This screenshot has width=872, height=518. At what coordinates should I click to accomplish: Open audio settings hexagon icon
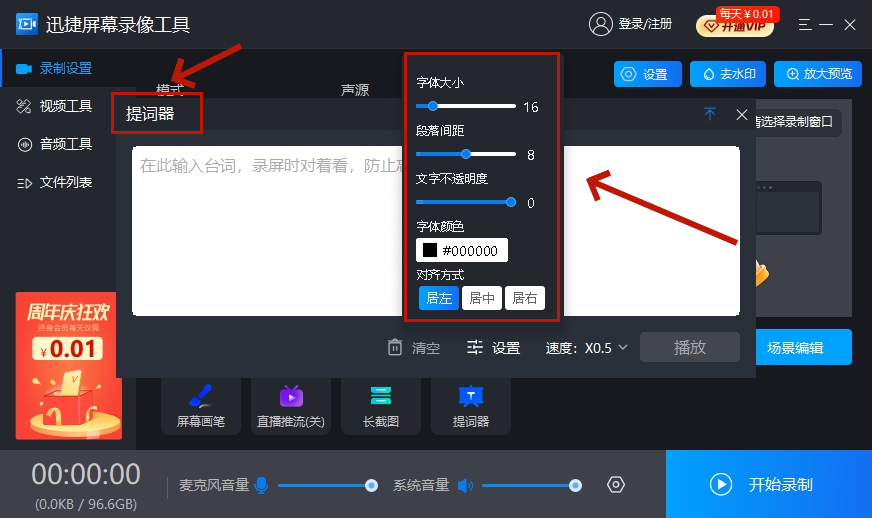click(616, 485)
